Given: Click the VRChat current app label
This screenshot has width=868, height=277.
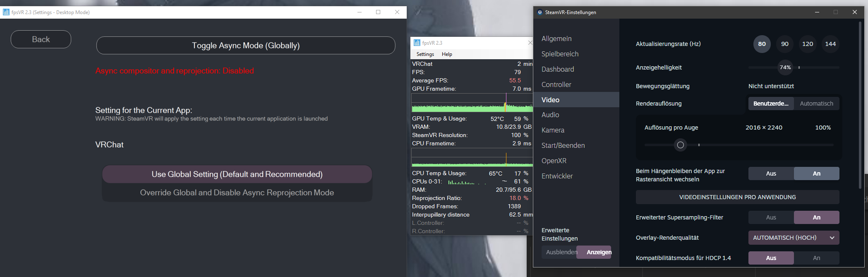Looking at the screenshot, I should click(109, 145).
